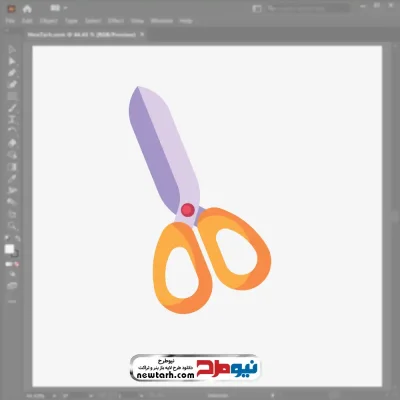Screen dimensions: 400x400
Task: Switch to the NewTarh.com document tab
Action: pyautogui.click(x=82, y=34)
